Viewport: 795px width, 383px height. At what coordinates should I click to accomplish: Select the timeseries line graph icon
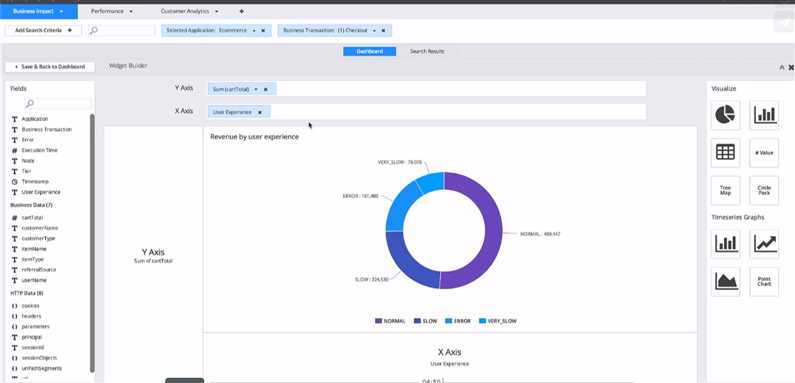point(764,244)
